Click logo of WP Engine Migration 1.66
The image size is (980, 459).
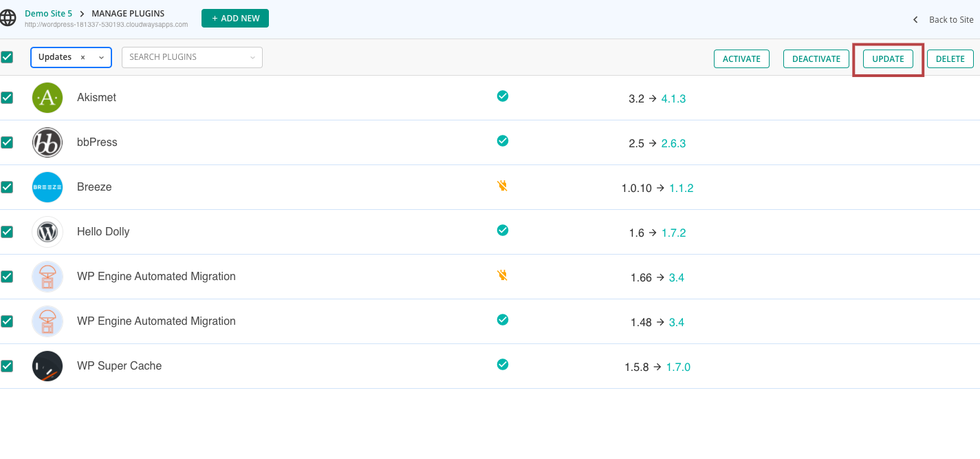(47, 277)
